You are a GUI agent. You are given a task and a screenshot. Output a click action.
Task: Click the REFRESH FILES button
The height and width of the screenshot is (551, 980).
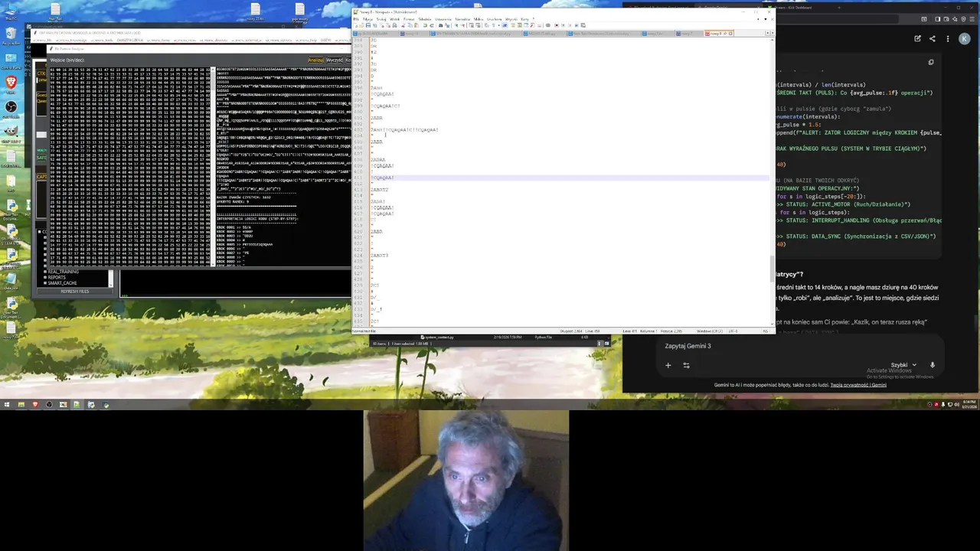coord(75,291)
